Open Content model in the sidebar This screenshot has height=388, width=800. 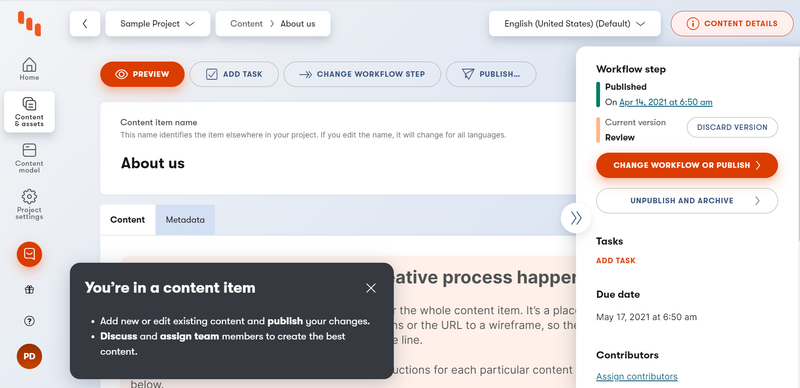tap(29, 158)
